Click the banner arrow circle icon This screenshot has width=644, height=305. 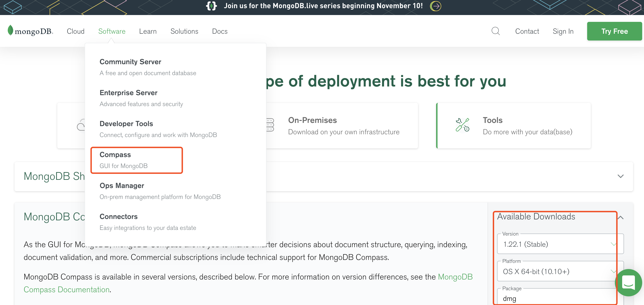435,6
